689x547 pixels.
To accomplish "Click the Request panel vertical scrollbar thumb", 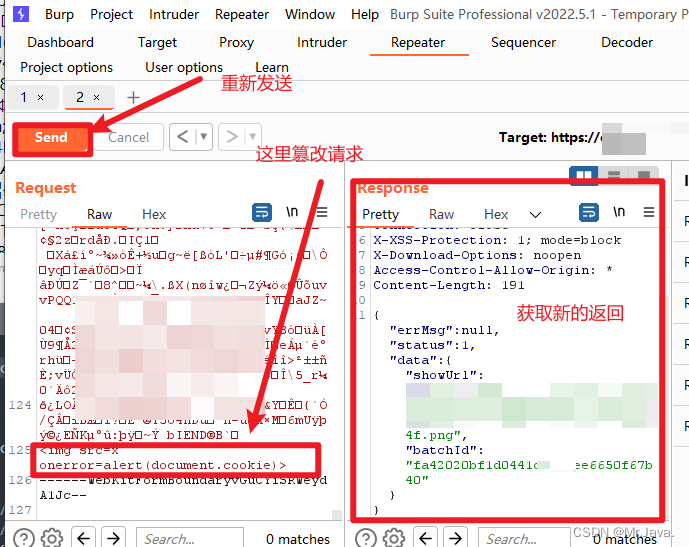I will pyautogui.click(x=337, y=514).
